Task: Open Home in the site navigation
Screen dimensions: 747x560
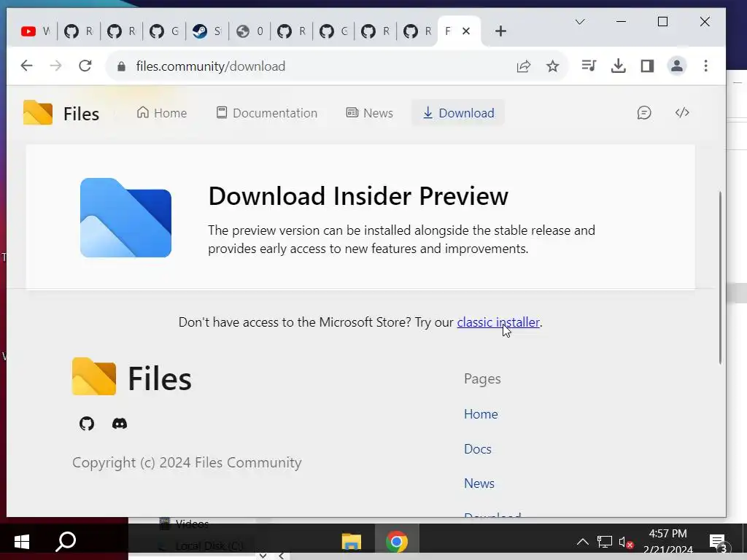Action: [162, 113]
